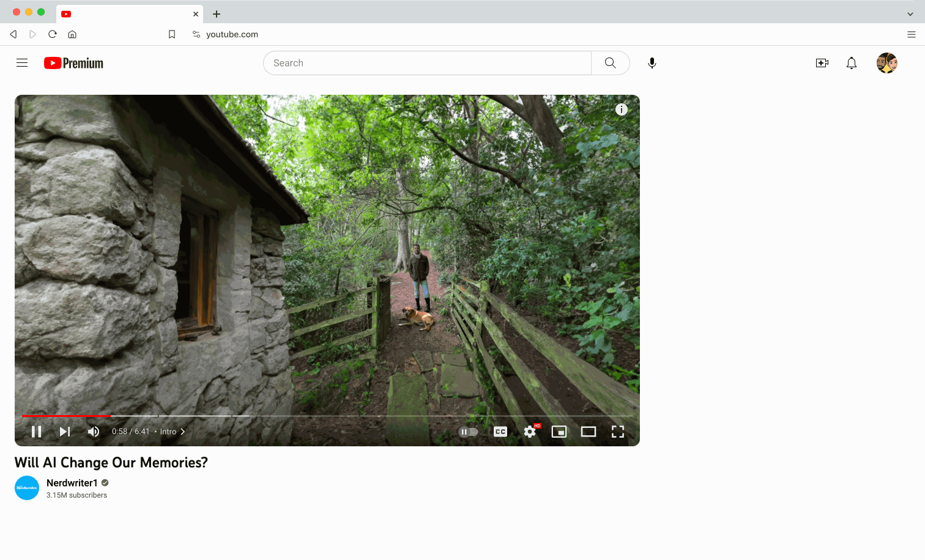Mute the video volume

click(x=94, y=432)
